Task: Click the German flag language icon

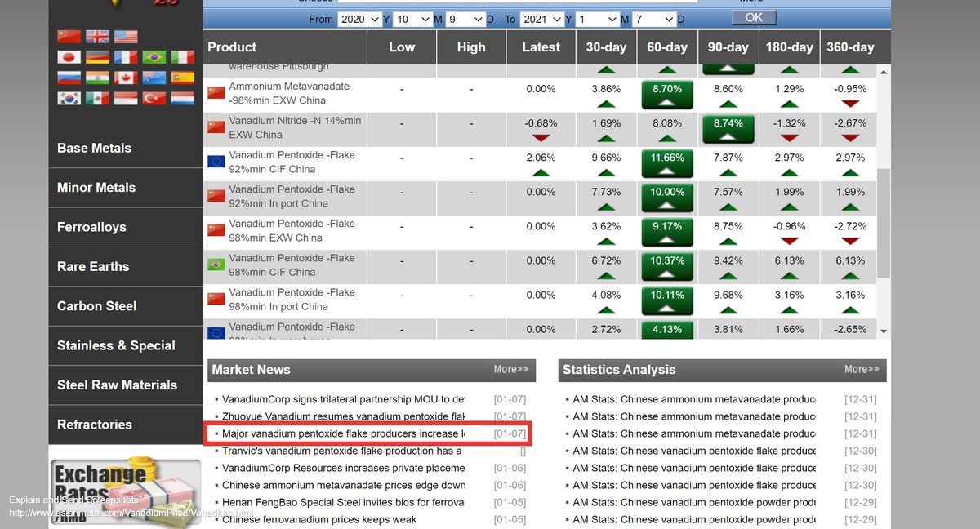Action: click(97, 57)
